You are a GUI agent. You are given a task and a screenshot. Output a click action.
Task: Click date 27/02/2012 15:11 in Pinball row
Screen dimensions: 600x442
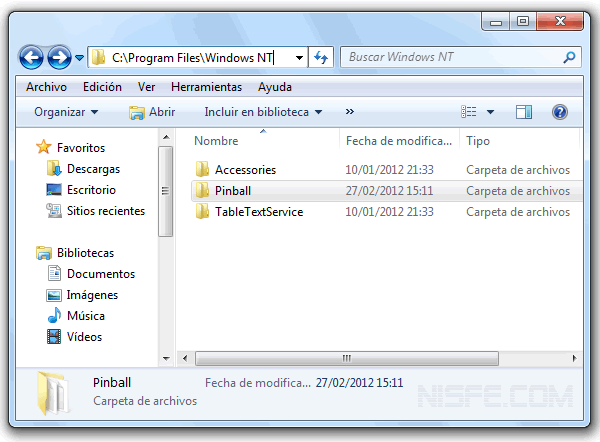coord(389,191)
